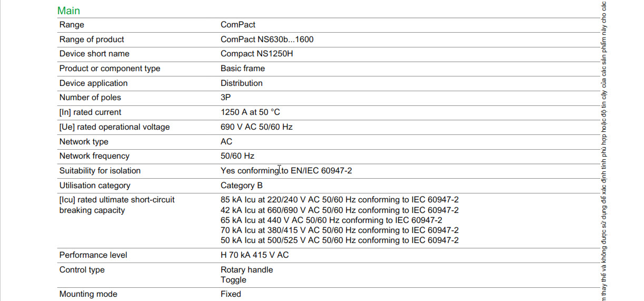The width and height of the screenshot is (644, 301).
Task: Click the "Product or component type" label
Action: click(x=110, y=69)
